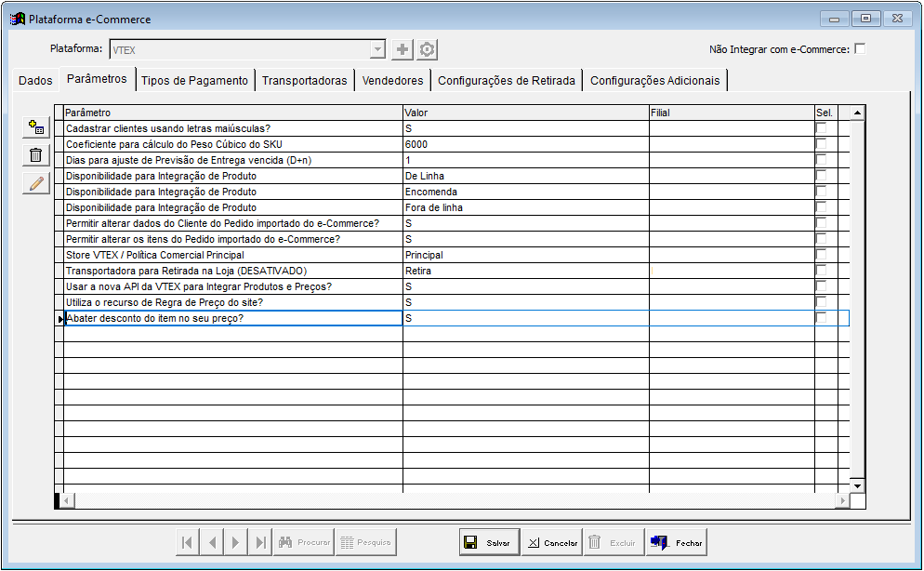Expand the Plataforma VTEX dropdown
This screenshot has height=571, width=924.
pos(377,50)
